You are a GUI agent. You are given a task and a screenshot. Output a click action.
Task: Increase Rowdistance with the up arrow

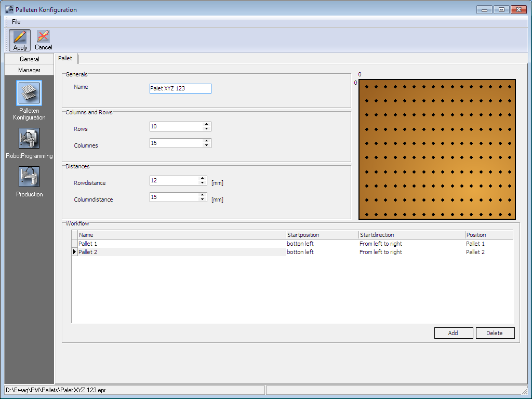203,178
